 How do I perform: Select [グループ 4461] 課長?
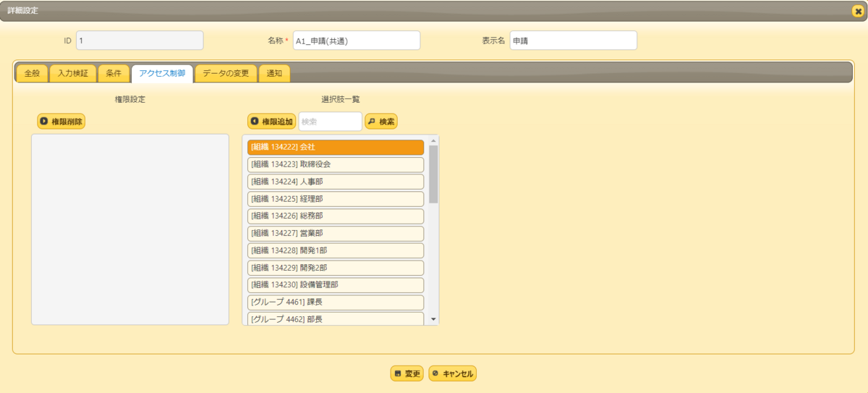[336, 303]
